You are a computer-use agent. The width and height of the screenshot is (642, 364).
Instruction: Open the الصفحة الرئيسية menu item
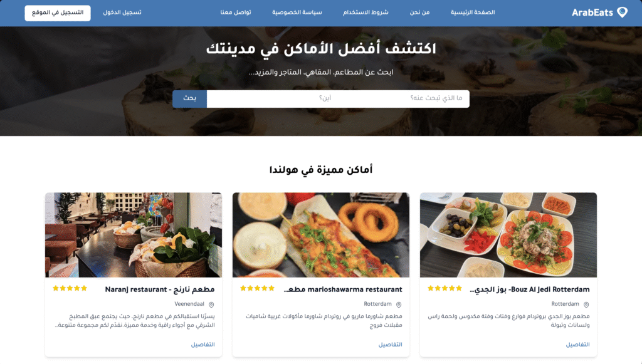point(473,13)
